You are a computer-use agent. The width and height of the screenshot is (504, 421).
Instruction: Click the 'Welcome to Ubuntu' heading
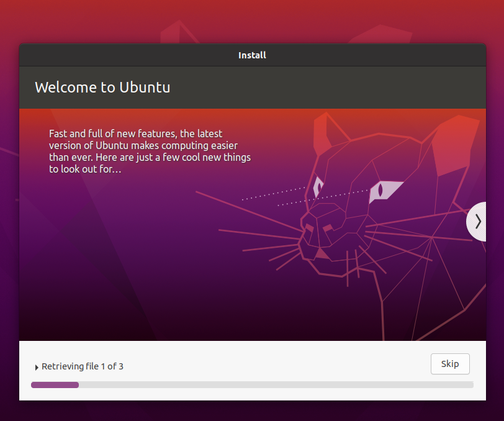[102, 87]
